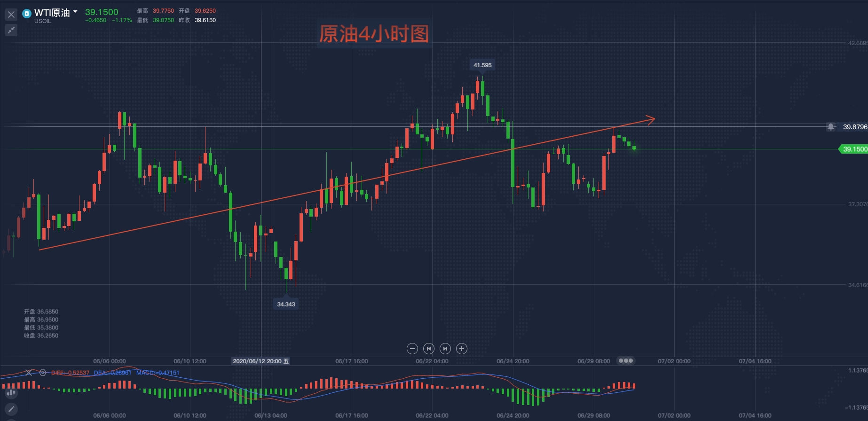Click the blue WTI instrument logo icon
The image size is (868, 421).
(27, 14)
